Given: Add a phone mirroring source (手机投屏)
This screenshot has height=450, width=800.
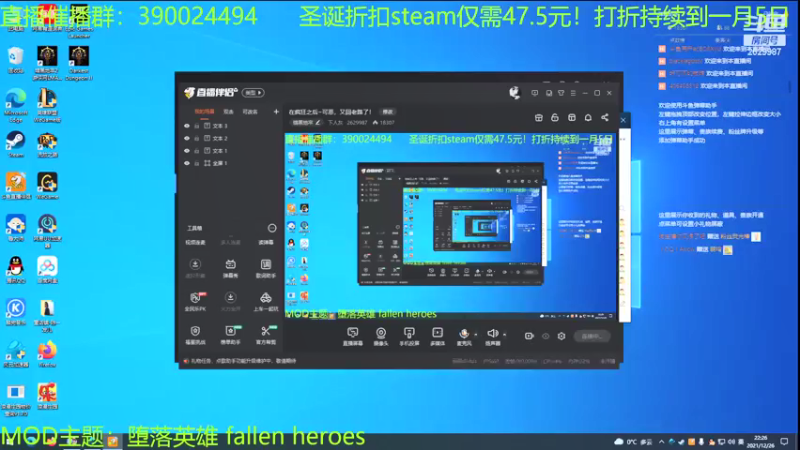Looking at the screenshot, I should click(x=409, y=337).
